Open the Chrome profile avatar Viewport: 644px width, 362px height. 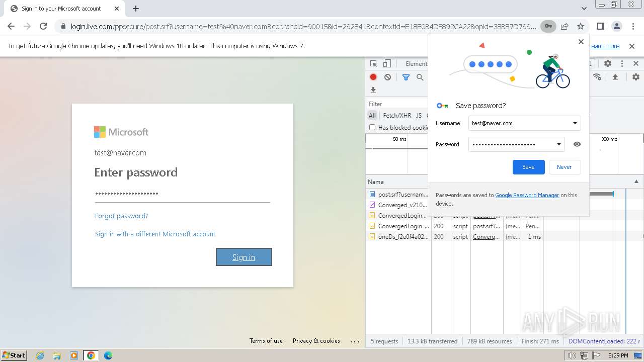(x=616, y=26)
